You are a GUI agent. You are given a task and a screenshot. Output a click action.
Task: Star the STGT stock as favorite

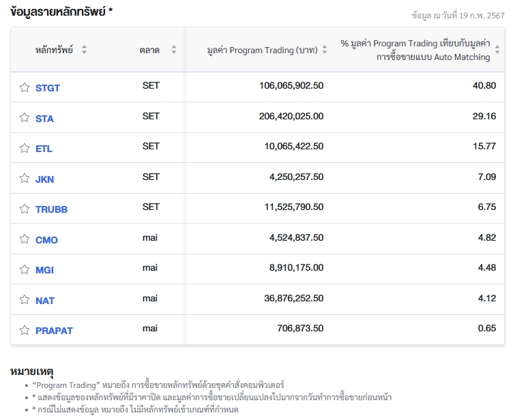pos(25,88)
